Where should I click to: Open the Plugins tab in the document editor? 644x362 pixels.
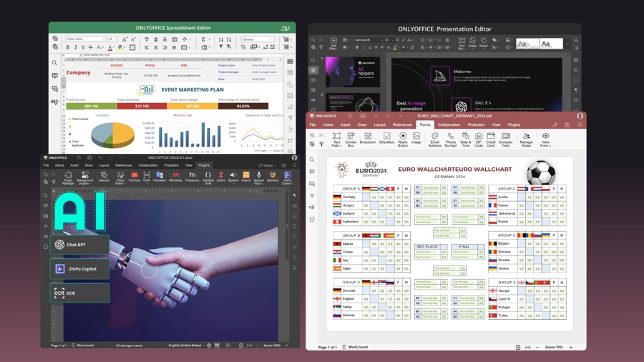point(204,165)
